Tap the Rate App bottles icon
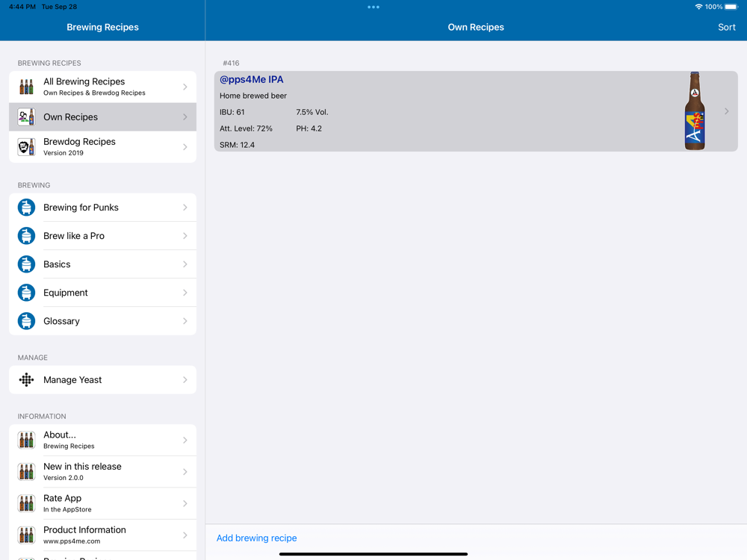The image size is (747, 560). point(26,503)
